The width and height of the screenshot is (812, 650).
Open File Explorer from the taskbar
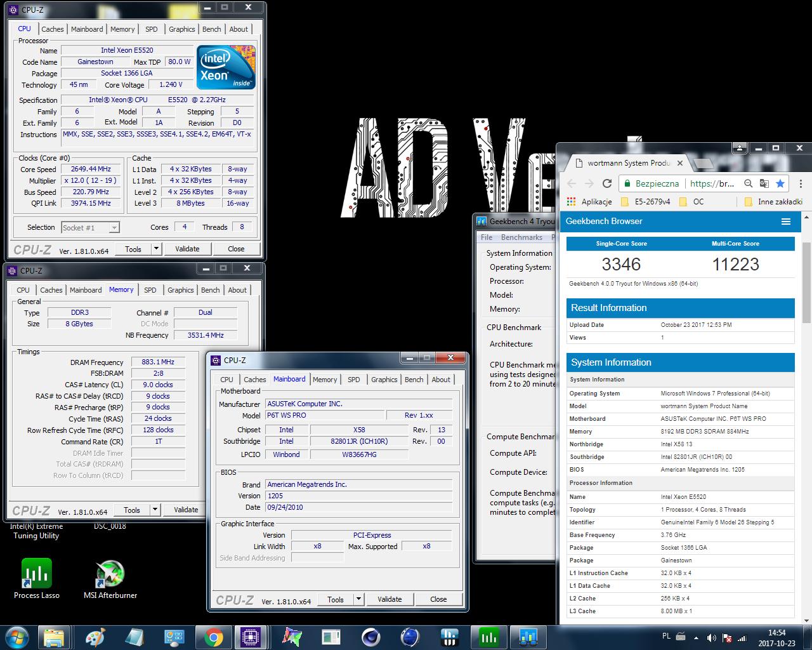[x=54, y=637]
